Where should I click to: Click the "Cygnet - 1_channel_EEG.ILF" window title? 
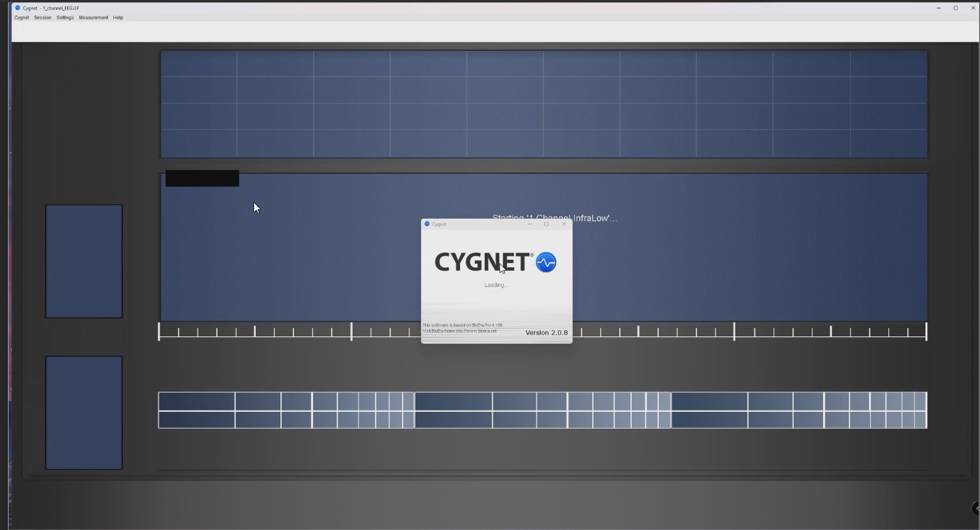(51, 8)
